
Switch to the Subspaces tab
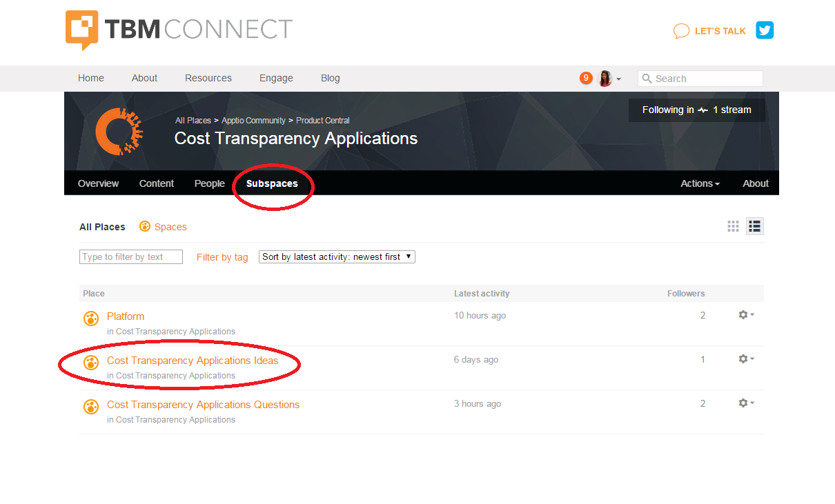272,183
